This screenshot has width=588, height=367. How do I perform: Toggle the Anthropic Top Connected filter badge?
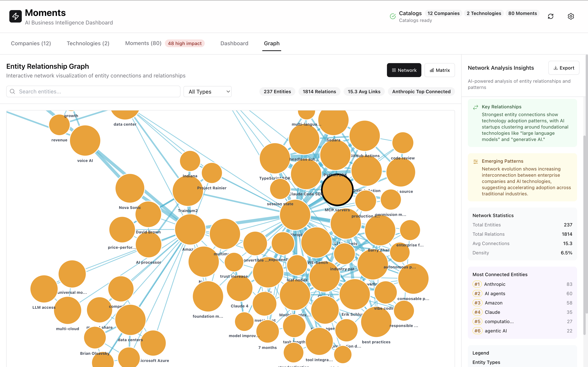[x=421, y=91]
